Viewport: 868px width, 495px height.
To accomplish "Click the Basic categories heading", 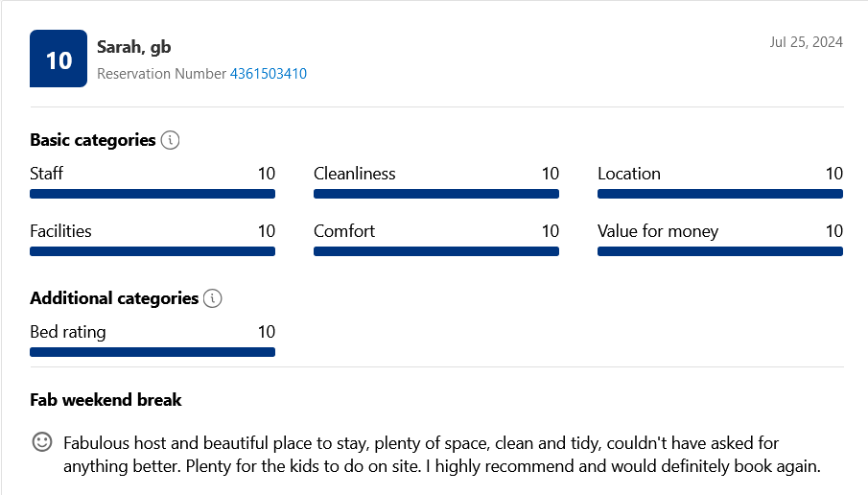I will tap(92, 140).
